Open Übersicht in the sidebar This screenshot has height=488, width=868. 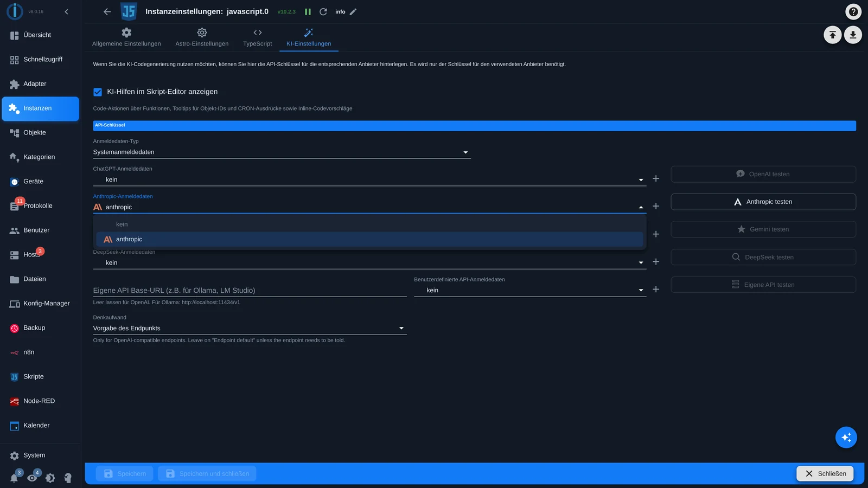tap(41, 35)
